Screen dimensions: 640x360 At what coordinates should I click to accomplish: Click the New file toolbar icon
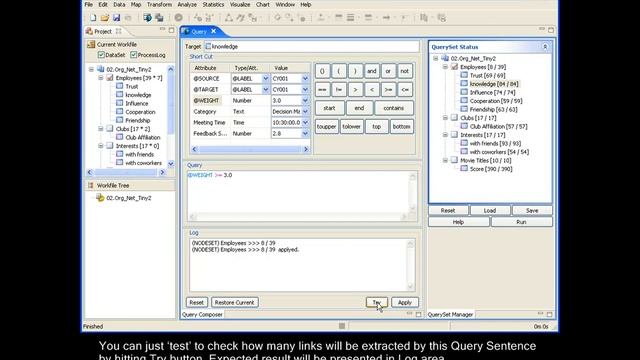click(x=93, y=18)
